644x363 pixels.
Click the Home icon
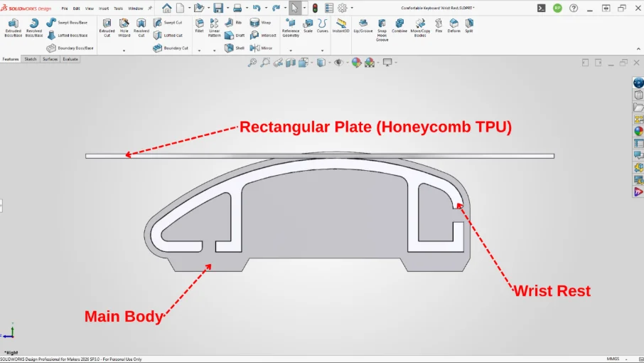point(167,8)
